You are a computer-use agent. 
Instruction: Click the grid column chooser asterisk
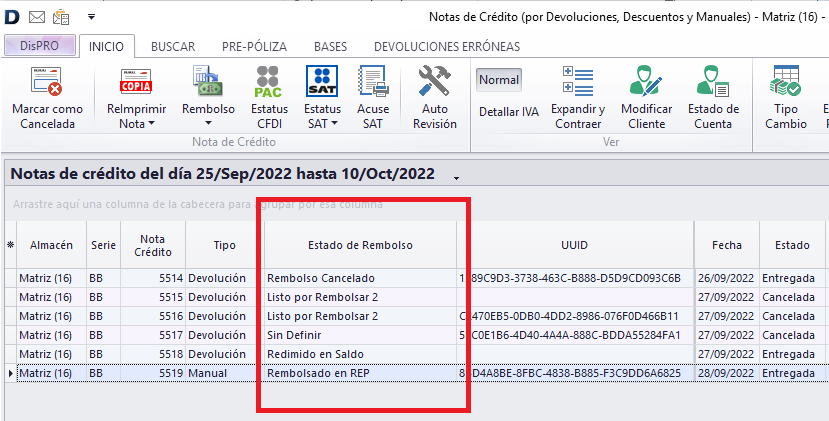tap(10, 245)
